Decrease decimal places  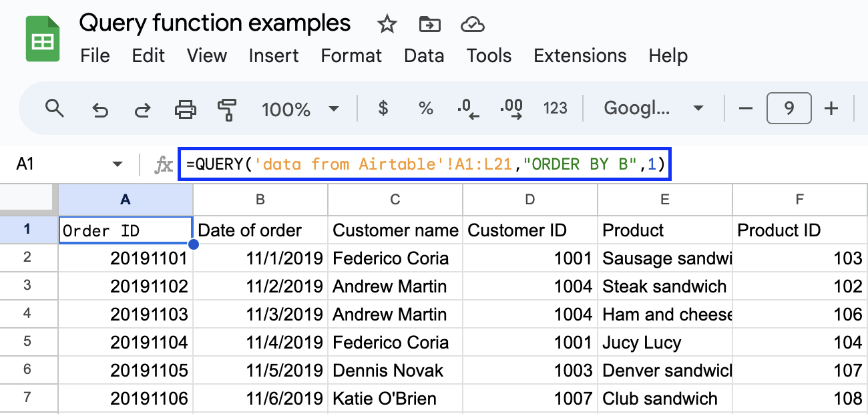coord(468,109)
